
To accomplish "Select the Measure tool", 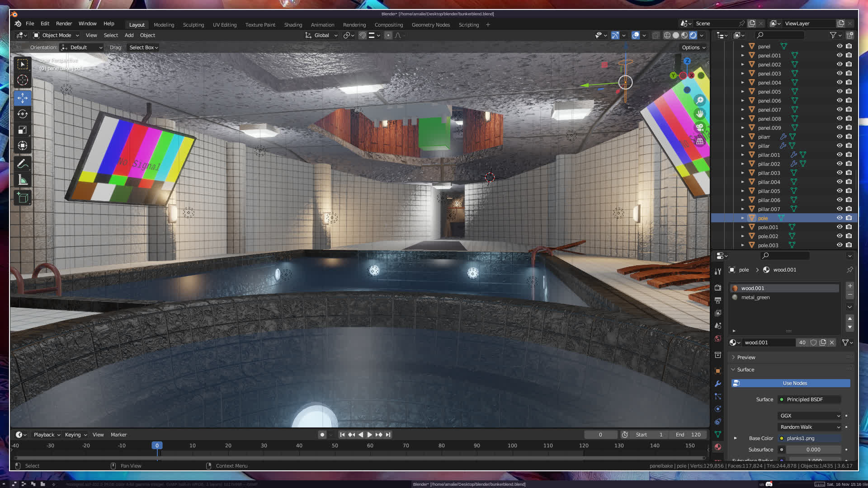I will pos(23,180).
